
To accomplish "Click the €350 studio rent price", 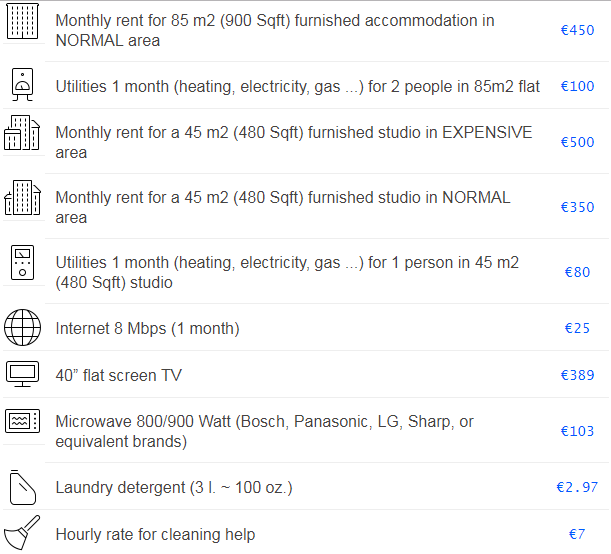I will 577,208.
